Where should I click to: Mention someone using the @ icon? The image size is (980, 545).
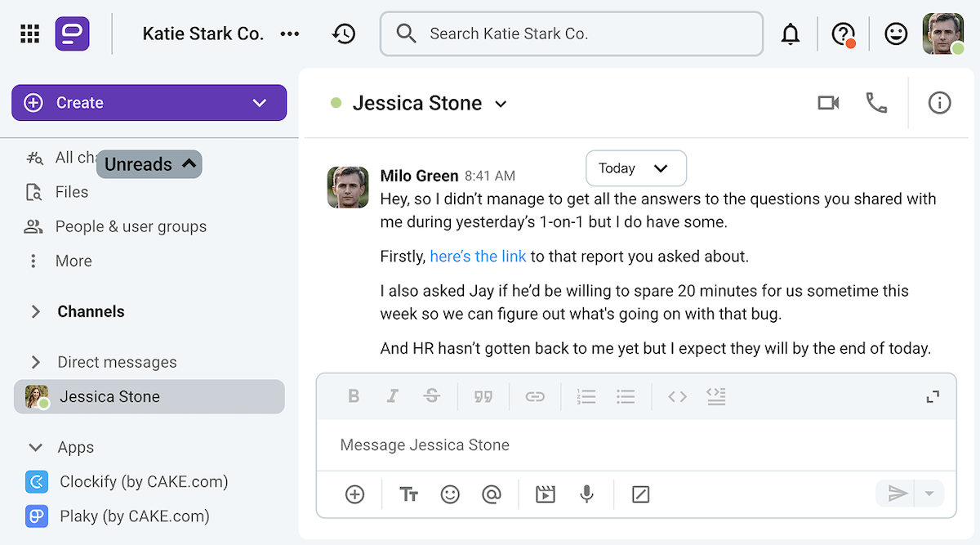click(491, 494)
